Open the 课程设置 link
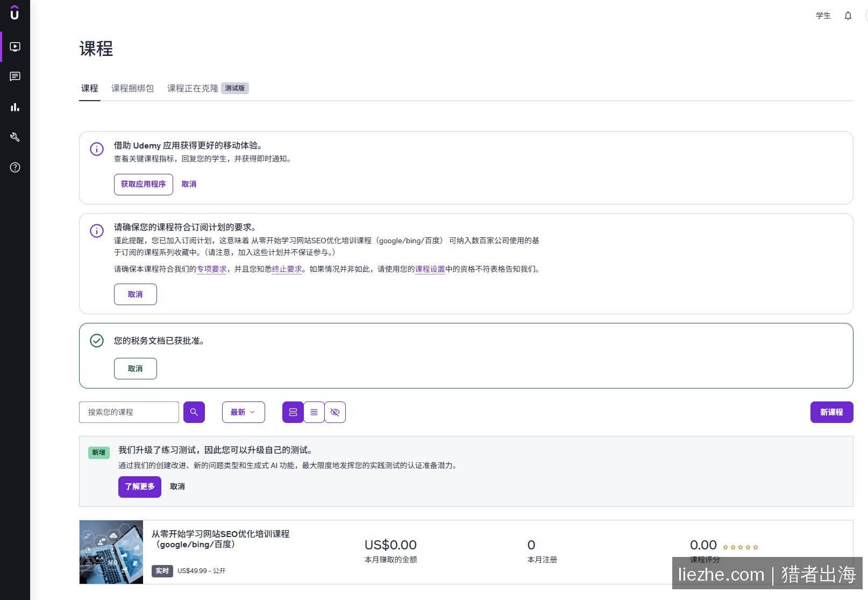Viewport: 868px width, 600px height. (430, 269)
